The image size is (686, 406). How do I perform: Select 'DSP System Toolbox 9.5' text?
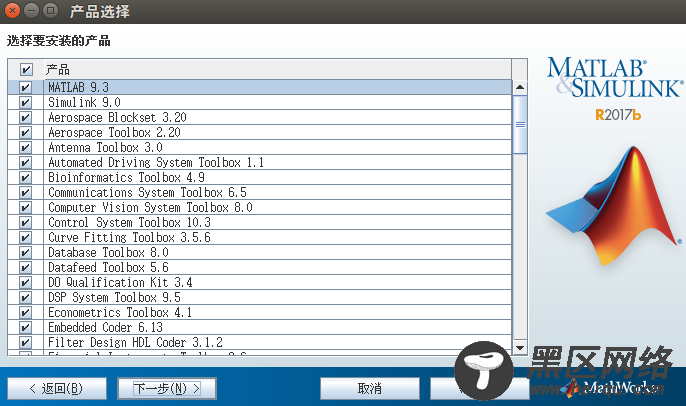(114, 298)
